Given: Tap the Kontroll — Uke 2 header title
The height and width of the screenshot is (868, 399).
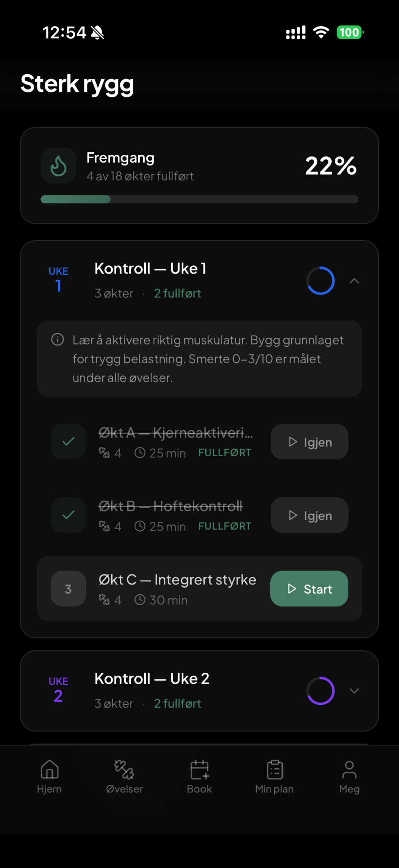Looking at the screenshot, I should pos(152,679).
